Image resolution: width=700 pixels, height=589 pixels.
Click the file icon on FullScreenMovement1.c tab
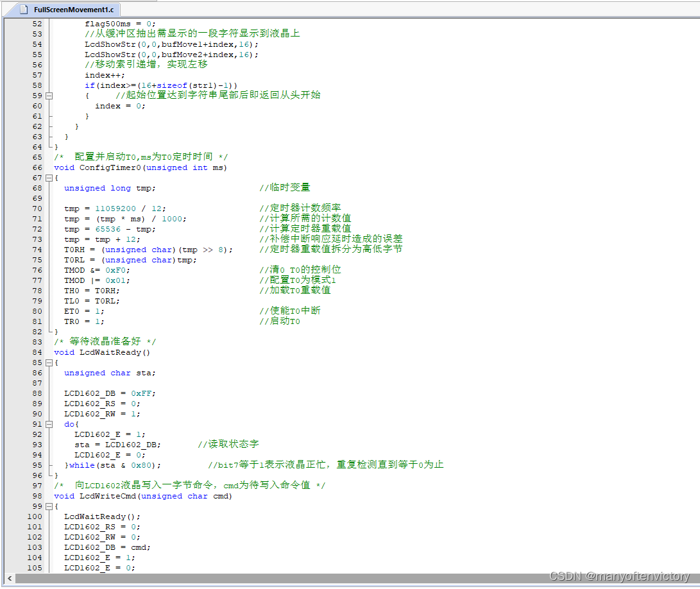click(25, 10)
